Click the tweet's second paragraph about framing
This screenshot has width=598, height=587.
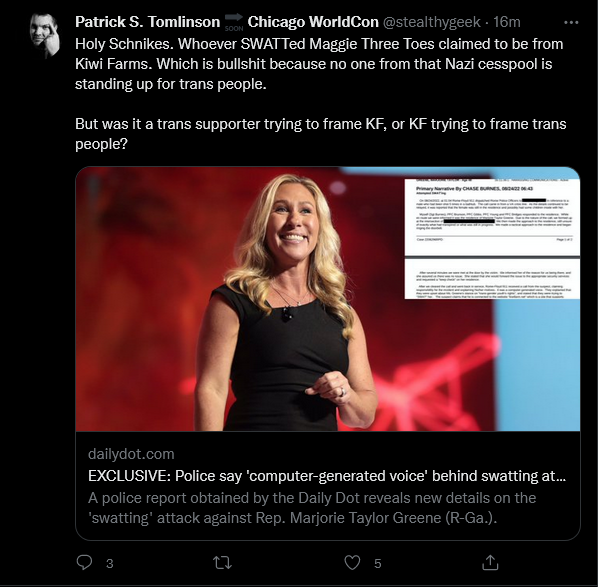pos(321,134)
